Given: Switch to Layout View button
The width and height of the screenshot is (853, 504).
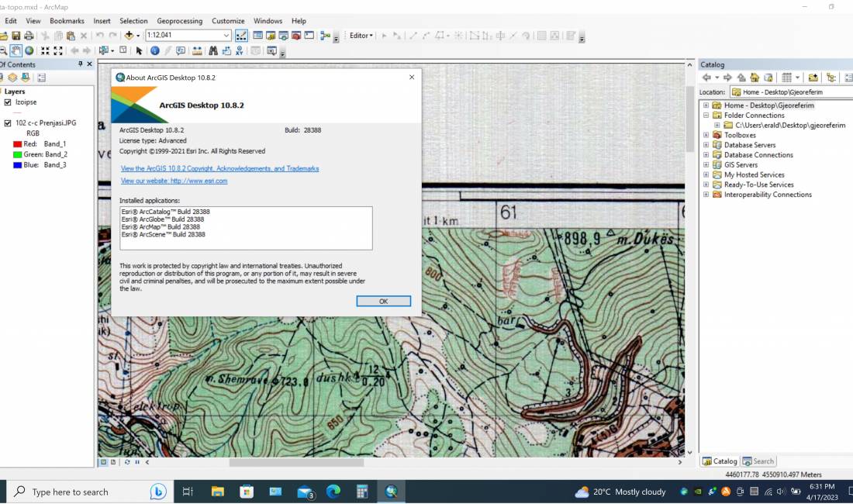Looking at the screenshot, I should point(113,462).
